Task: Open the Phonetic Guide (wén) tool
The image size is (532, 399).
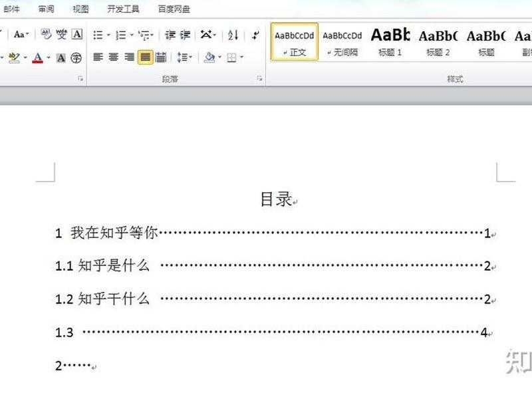Action: pos(61,35)
